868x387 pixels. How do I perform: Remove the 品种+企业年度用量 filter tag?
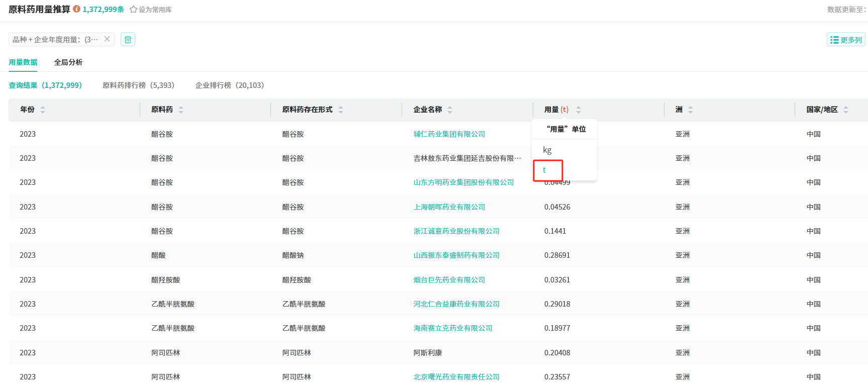point(107,39)
